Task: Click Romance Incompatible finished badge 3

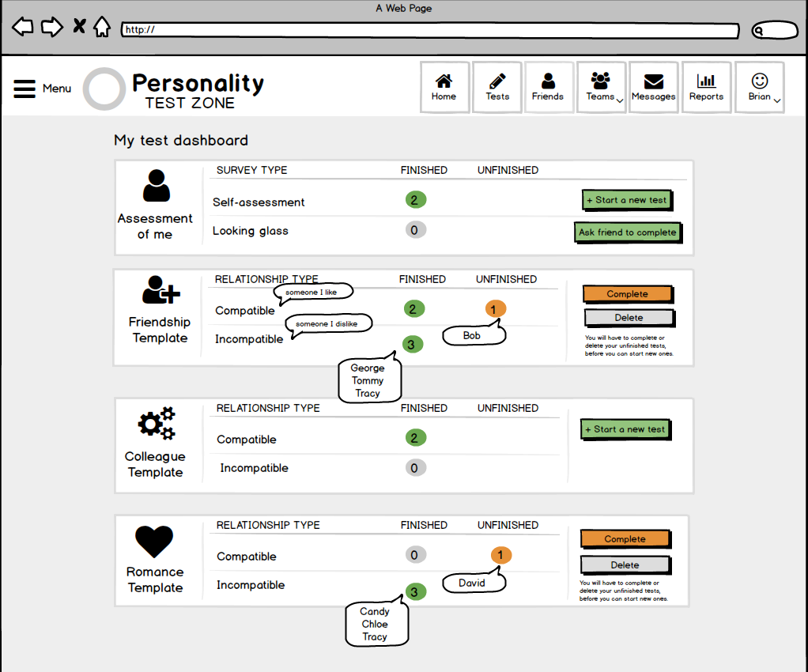Action: pyautogui.click(x=415, y=591)
